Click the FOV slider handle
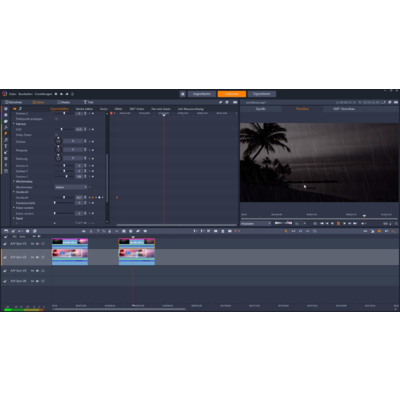The image size is (400, 400). (x=62, y=129)
